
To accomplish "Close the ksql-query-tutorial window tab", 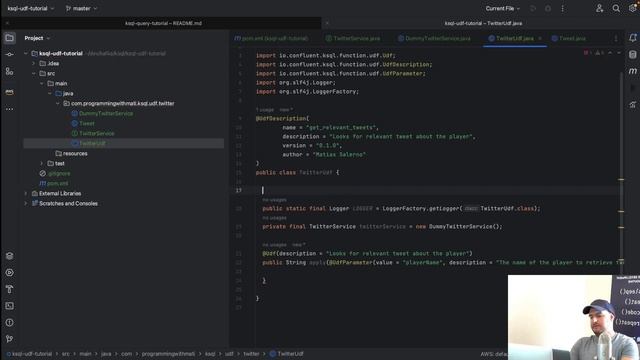I will [7, 23].
